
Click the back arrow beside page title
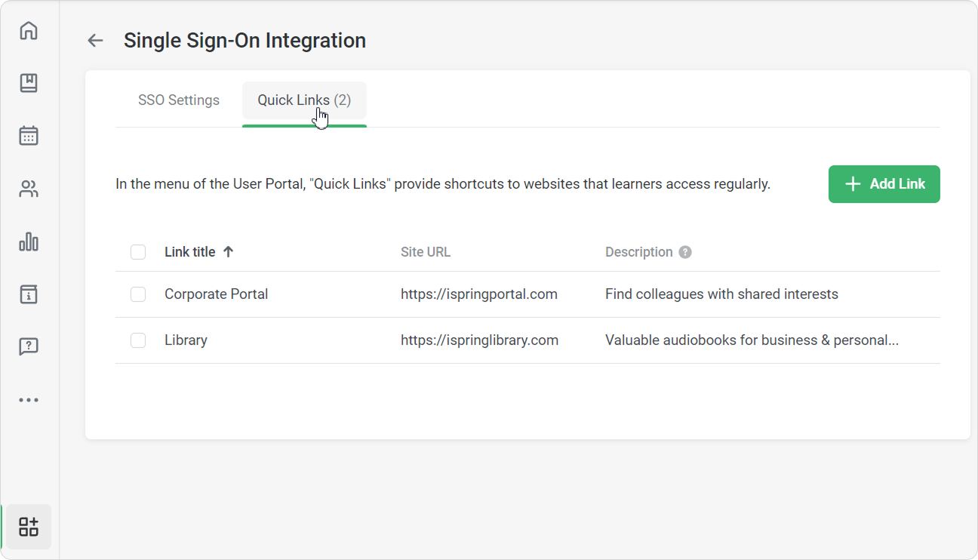point(95,41)
